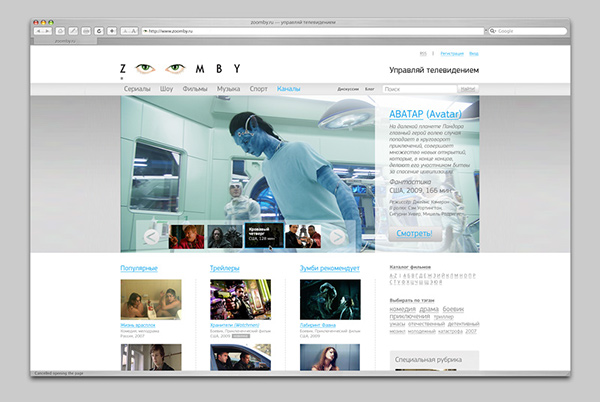Open the Хранители (Watchmen) title link
This screenshot has width=600, height=402.
coord(235,325)
